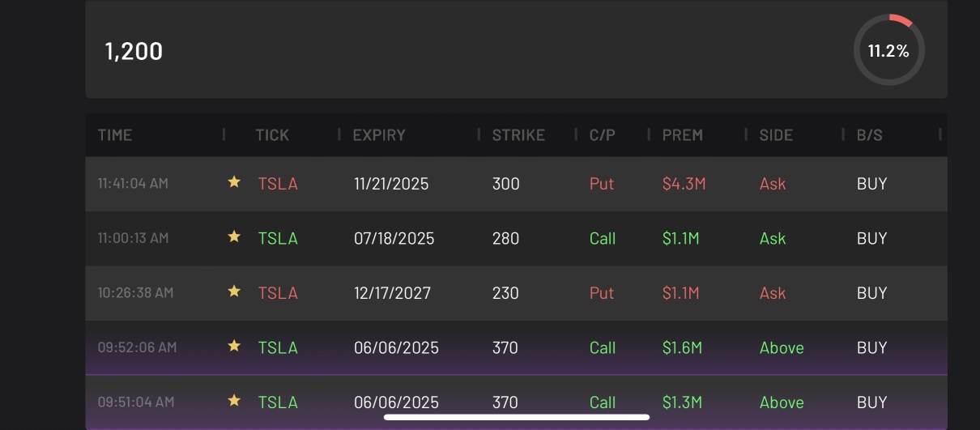Select the 12/17/2027 expiry put row

pos(392,293)
